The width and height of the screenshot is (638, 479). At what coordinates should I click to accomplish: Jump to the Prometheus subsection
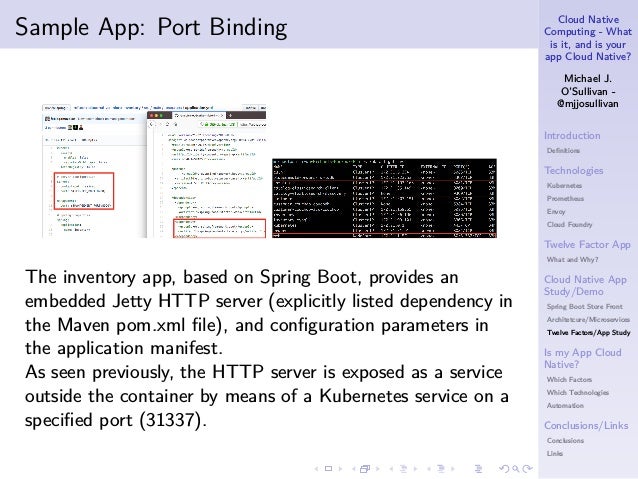(x=565, y=199)
